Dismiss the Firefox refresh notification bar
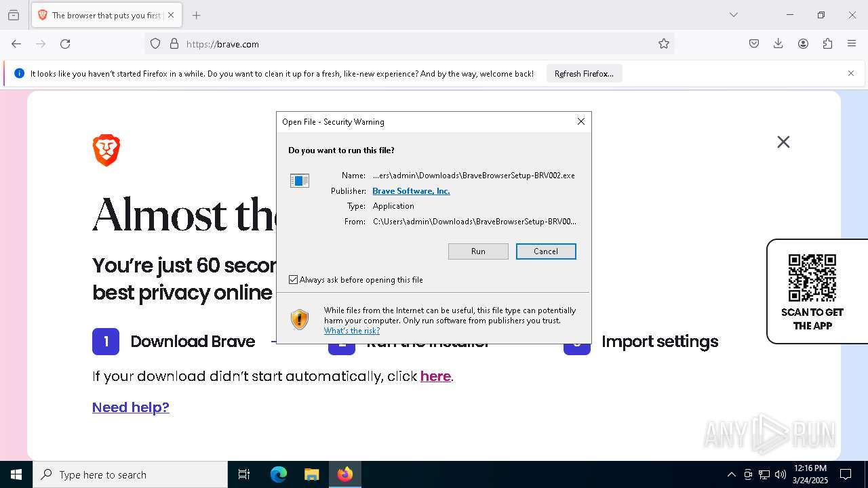Screen dimensions: 868x488 (x=851, y=73)
